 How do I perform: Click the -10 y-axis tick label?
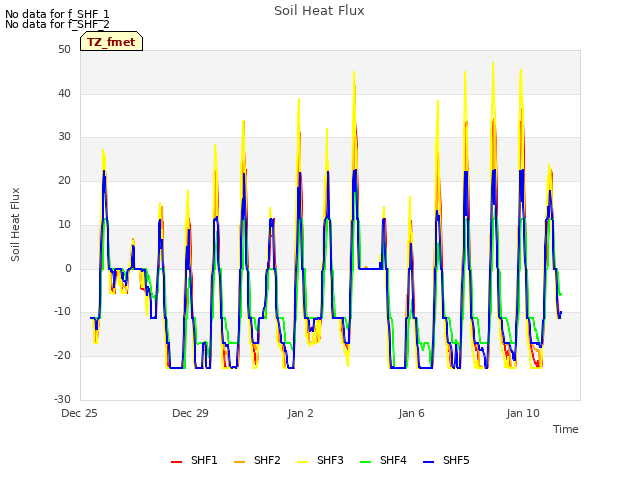pyautogui.click(x=62, y=312)
